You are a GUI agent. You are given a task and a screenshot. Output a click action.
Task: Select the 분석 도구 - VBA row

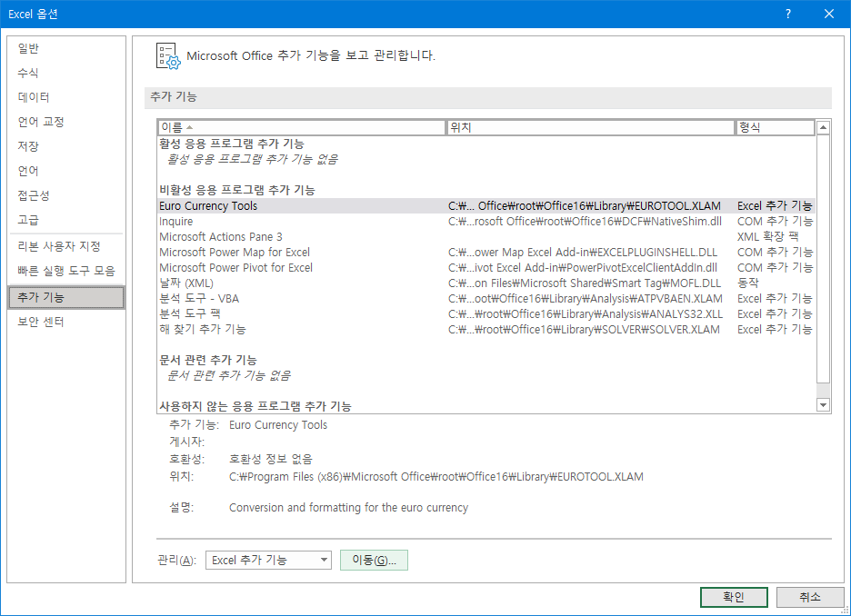[x=486, y=299]
